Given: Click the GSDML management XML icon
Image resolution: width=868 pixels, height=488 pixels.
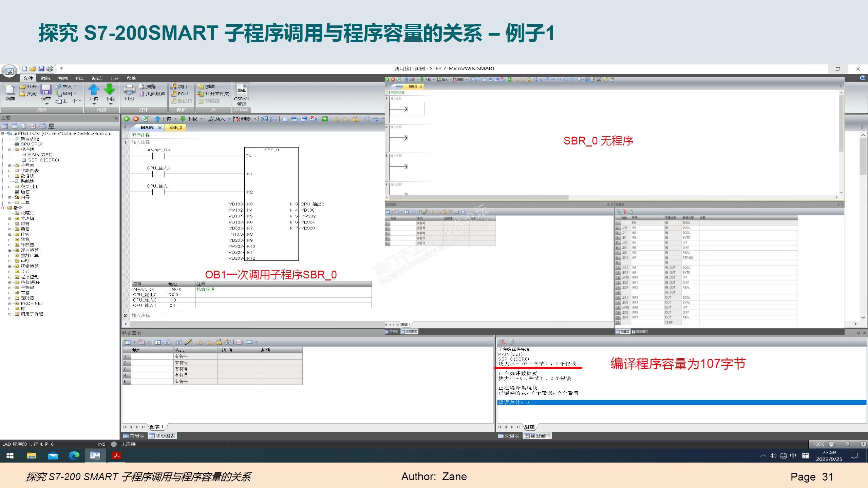Looking at the screenshot, I should [x=242, y=90].
